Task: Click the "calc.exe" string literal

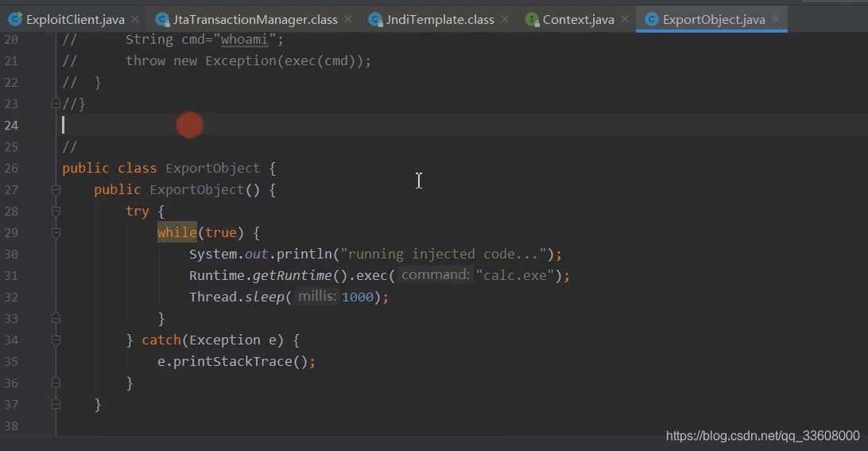Action: [x=515, y=275]
